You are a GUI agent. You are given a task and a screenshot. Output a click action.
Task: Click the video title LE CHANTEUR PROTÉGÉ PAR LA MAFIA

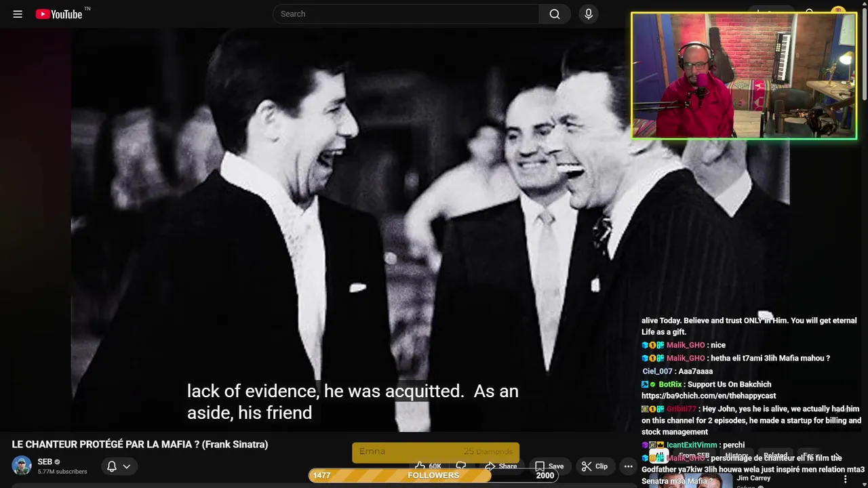[140, 445]
